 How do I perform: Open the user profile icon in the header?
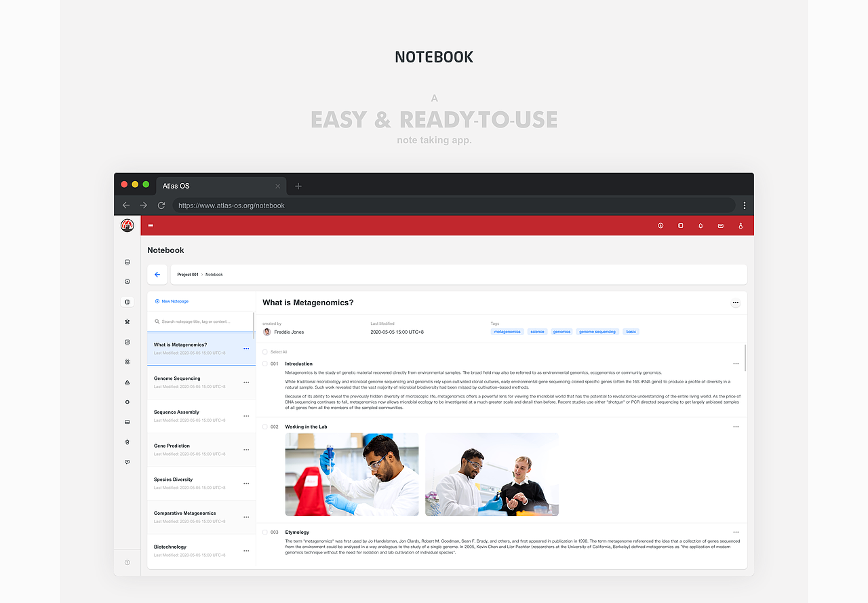pos(741,226)
